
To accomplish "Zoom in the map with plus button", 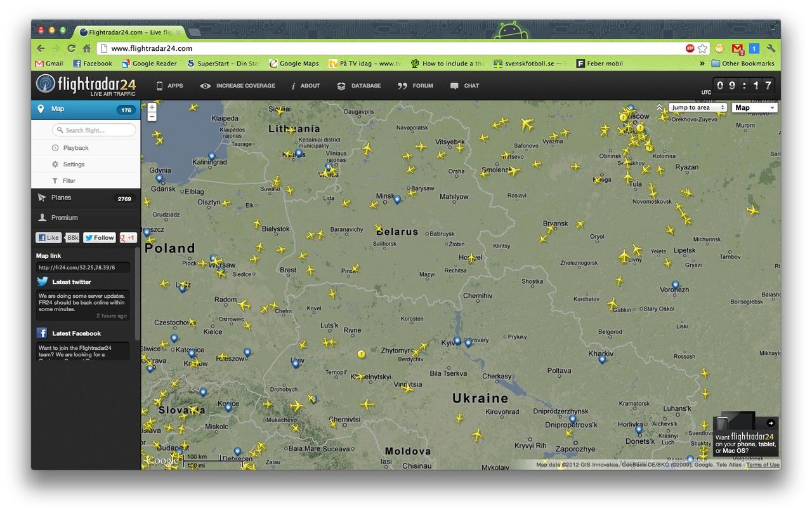I will click(x=152, y=107).
